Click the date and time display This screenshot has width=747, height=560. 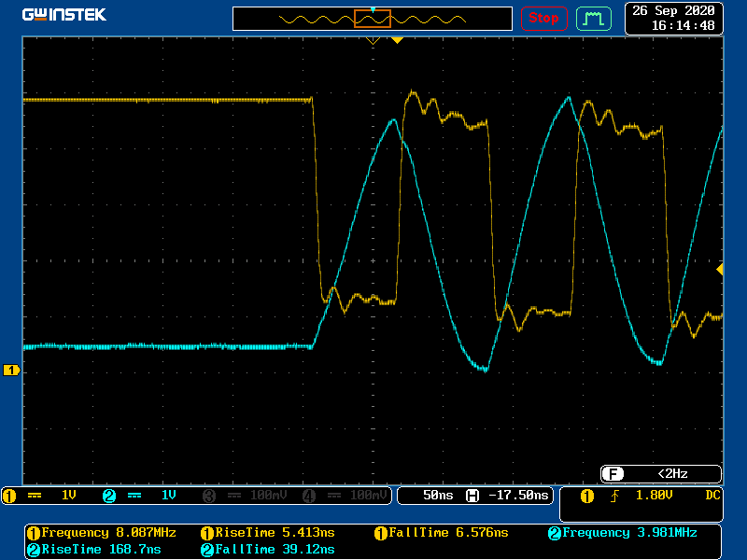pyautogui.click(x=673, y=18)
